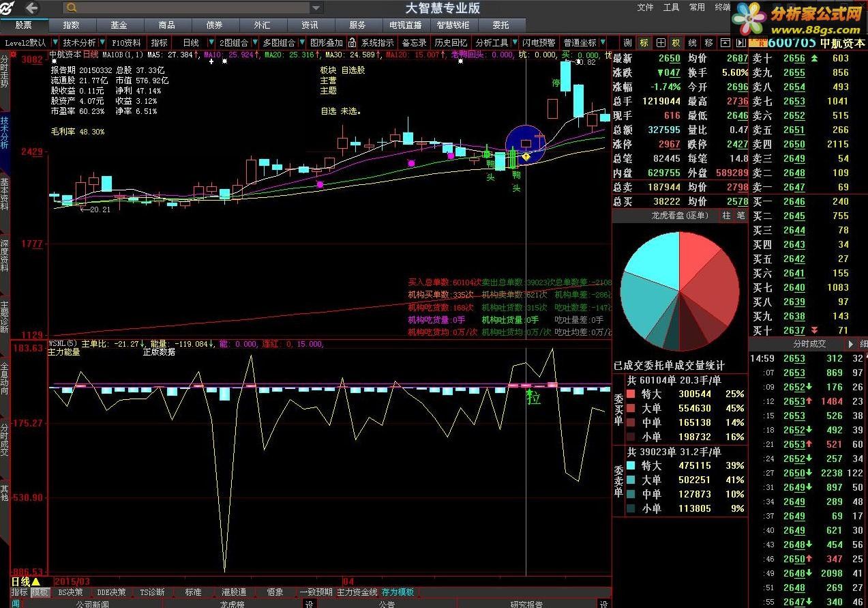The image size is (868, 608).
Task: Select the 模板 bottom tab
Action: [40, 592]
